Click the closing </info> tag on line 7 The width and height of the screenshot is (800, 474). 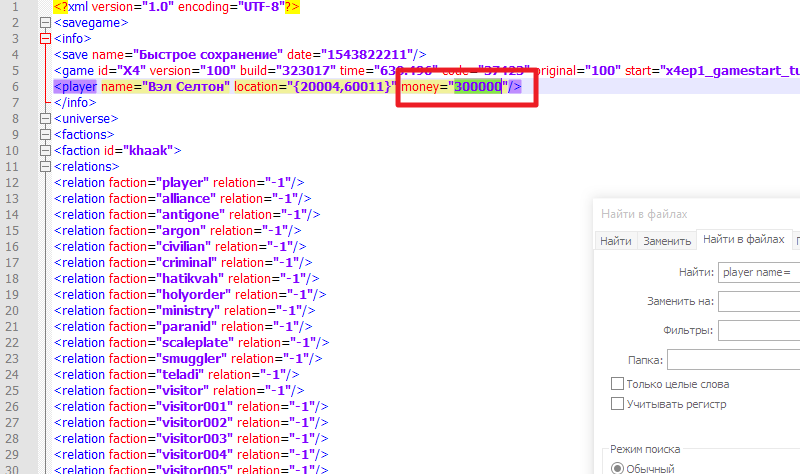click(75, 103)
